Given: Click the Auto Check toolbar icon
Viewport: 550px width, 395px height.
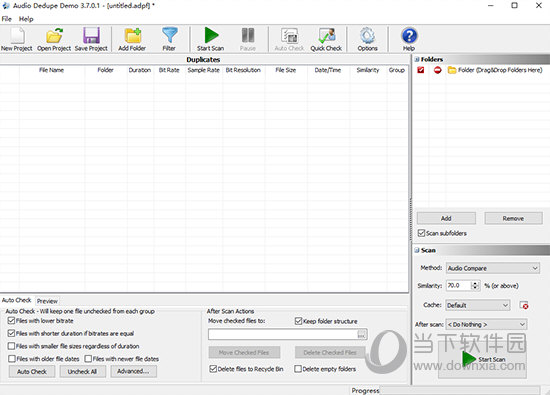Looking at the screenshot, I should [x=289, y=39].
